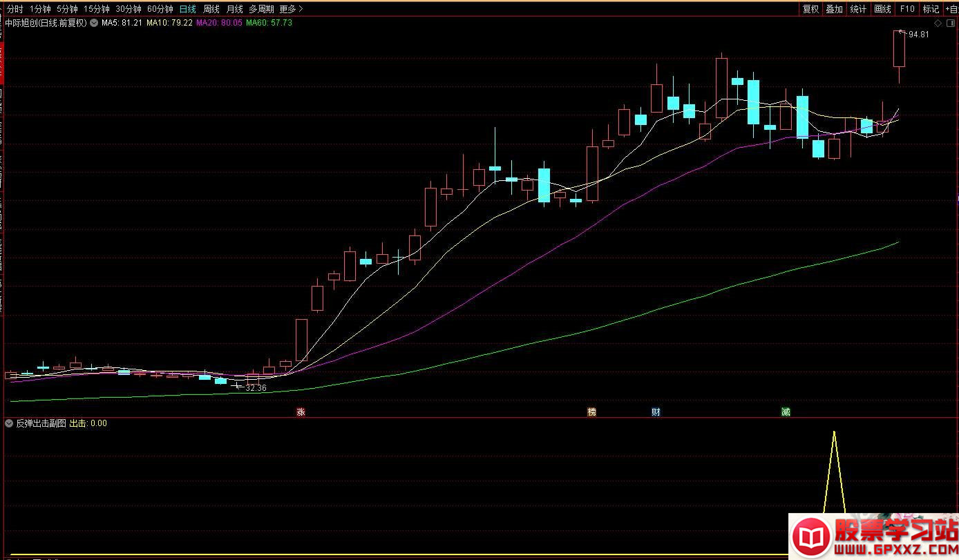The image size is (959, 560).
Task: Switch to 月线 monthly chart
Action: (x=234, y=9)
